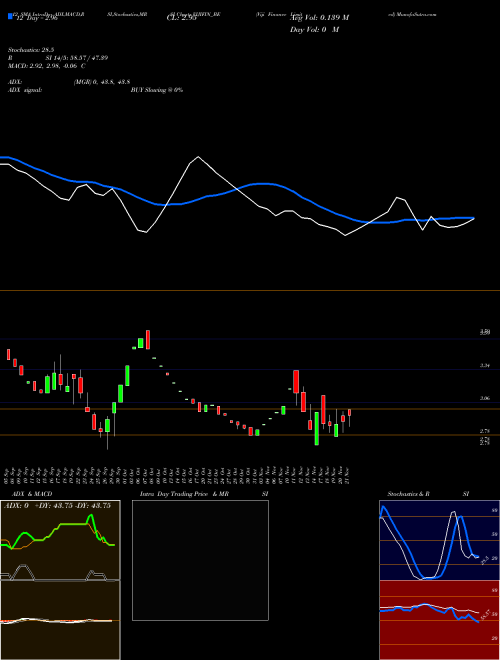Click the 'Day Vol: 0 M' text
The height and width of the screenshot is (660, 500).
click(x=314, y=30)
